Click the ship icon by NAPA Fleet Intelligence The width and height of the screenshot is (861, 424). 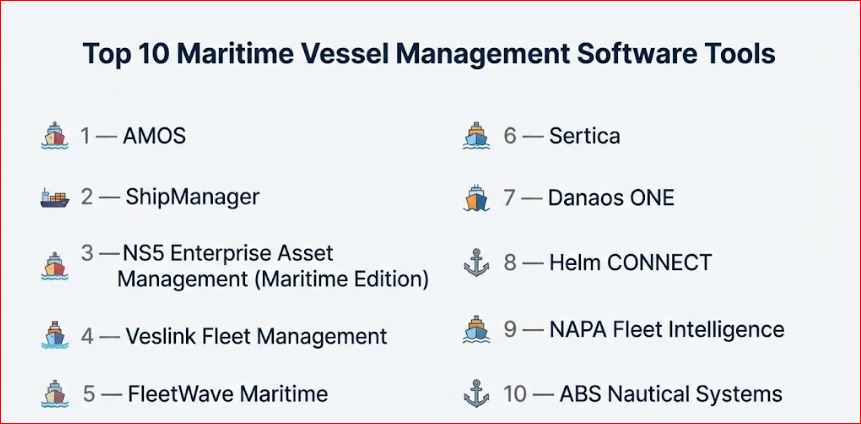476,330
